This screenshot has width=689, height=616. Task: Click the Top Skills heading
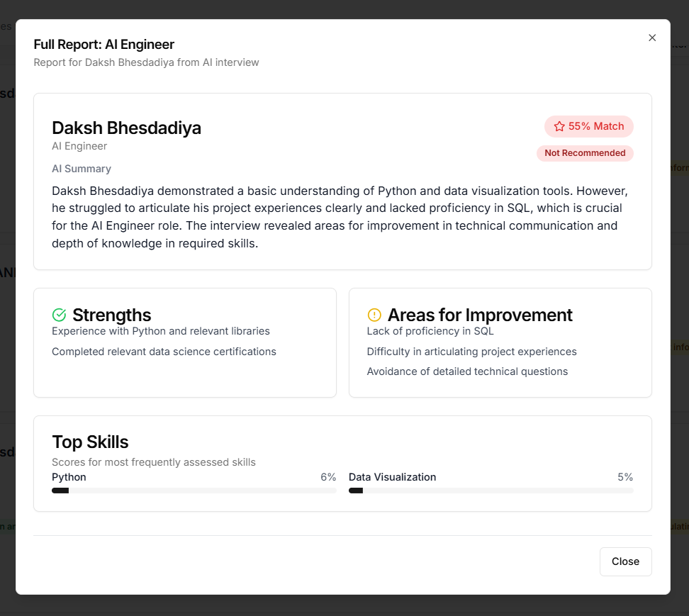click(x=90, y=442)
